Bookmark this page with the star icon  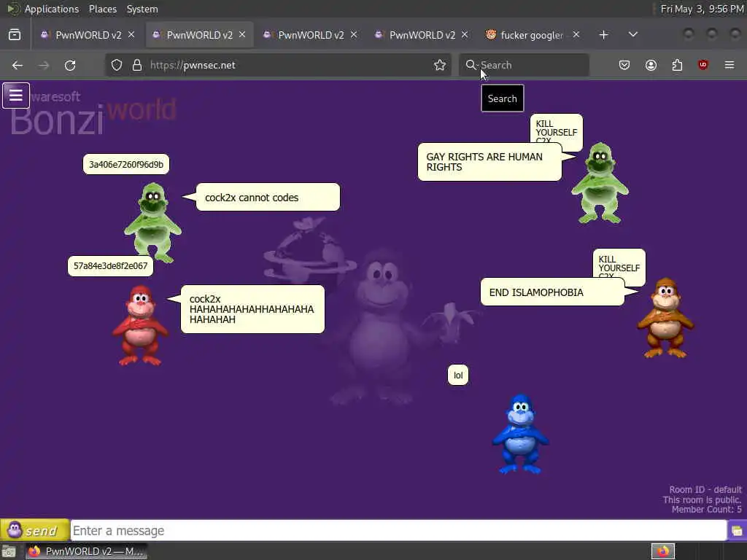pos(440,65)
